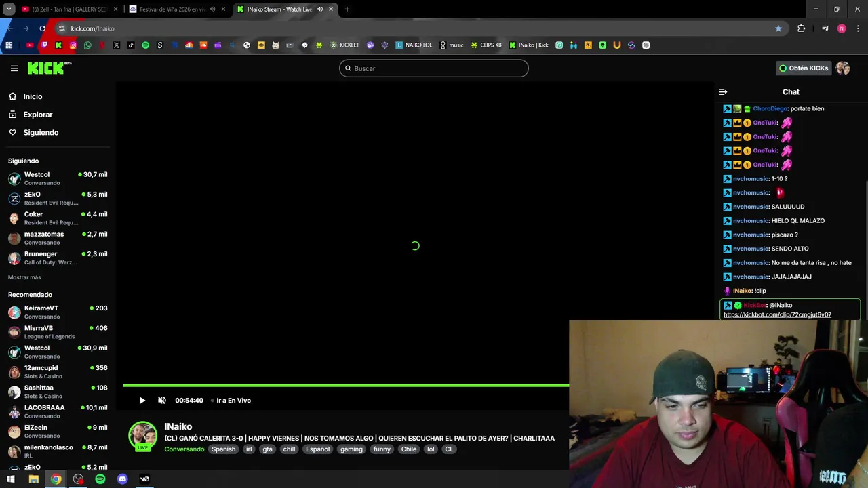Open Spotify from the taskbar
This screenshot has height=488, width=868.
point(100,479)
